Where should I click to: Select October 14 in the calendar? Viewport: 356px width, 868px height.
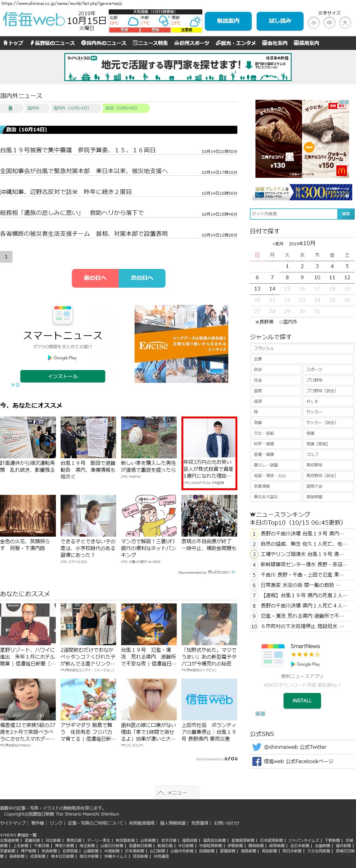(x=272, y=289)
